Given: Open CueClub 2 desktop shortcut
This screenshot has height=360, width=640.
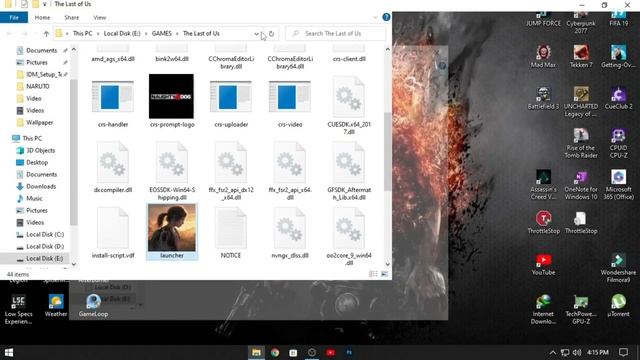Looking at the screenshot, I should click(618, 98).
